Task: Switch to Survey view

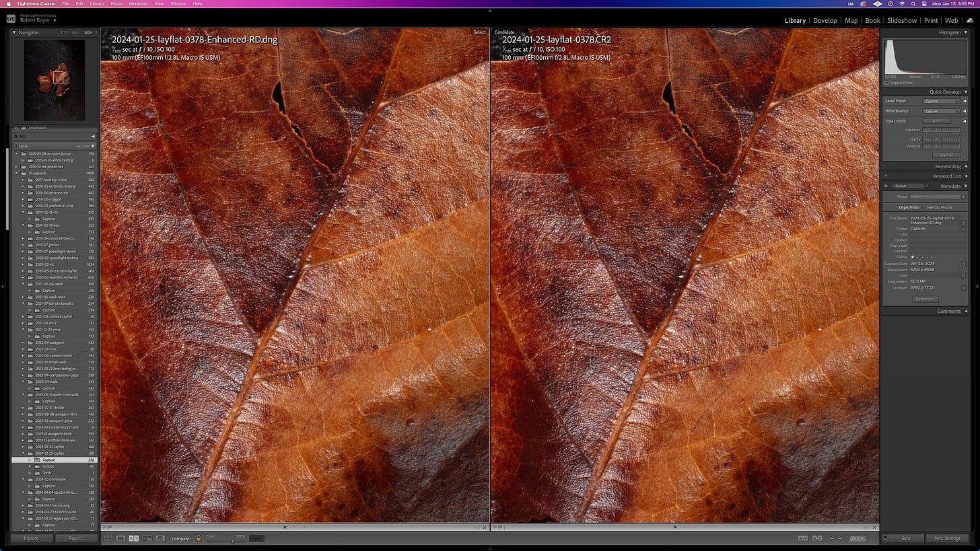Action: pos(147,538)
